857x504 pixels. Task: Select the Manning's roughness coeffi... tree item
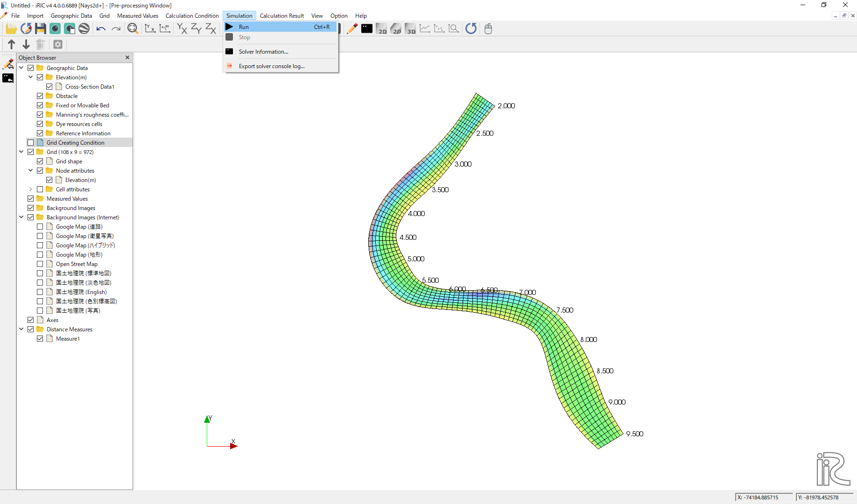click(x=92, y=115)
